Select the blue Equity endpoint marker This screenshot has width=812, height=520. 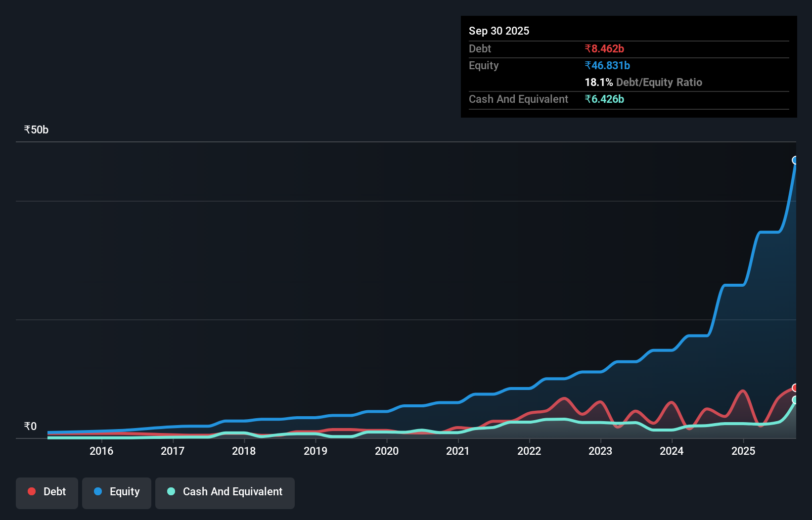[x=795, y=159]
